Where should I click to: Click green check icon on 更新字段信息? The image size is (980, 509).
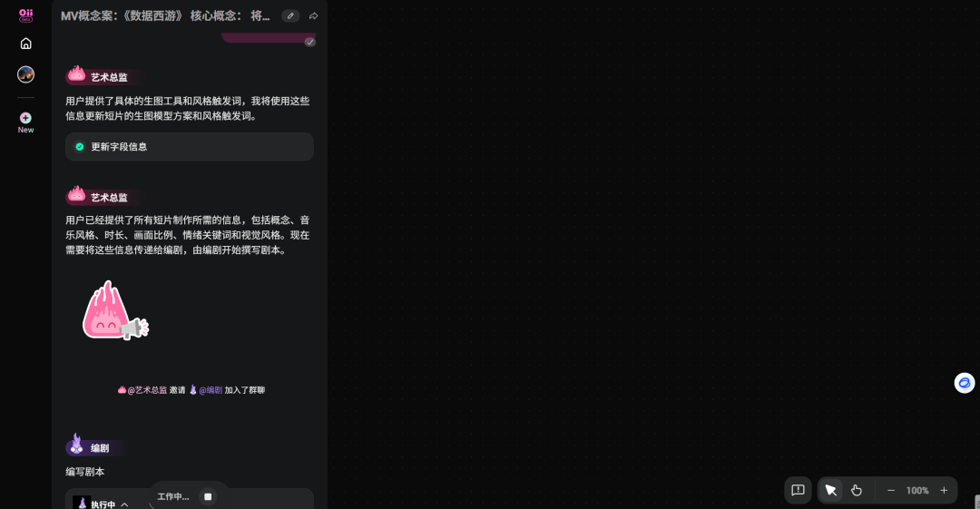79,147
